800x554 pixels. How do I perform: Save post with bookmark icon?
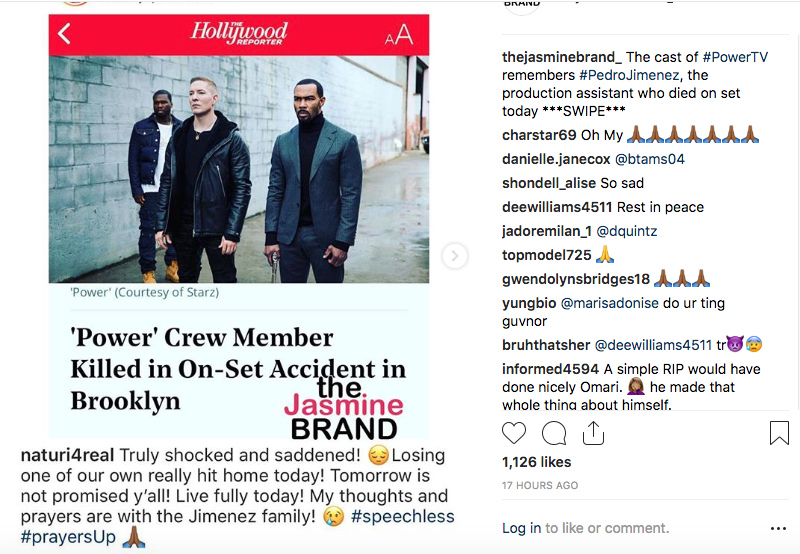(779, 433)
